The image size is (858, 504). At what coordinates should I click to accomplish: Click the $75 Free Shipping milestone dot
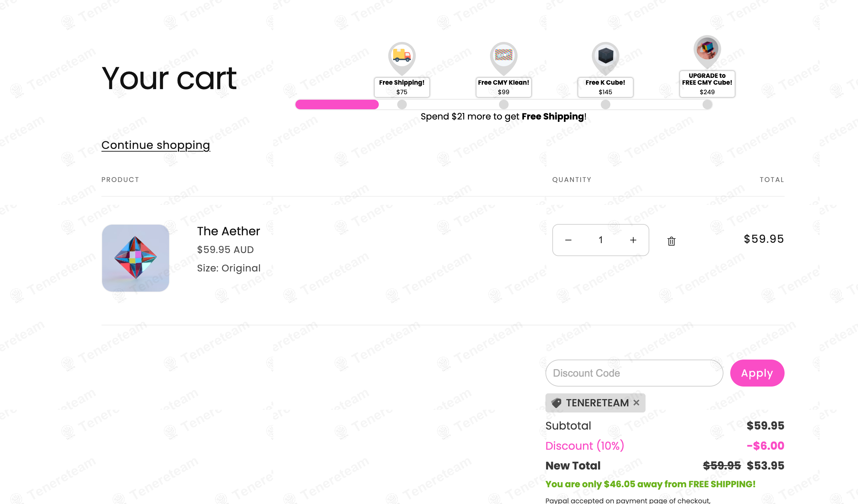(402, 104)
